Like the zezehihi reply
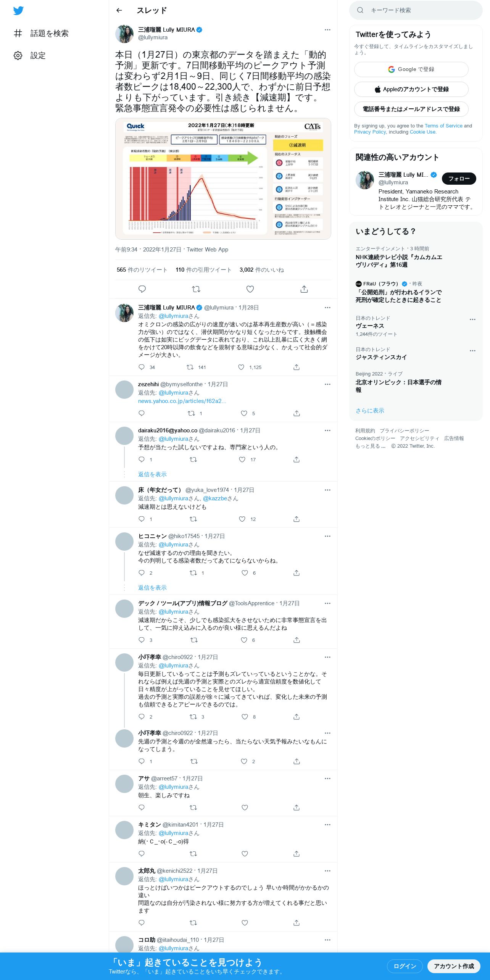Image resolution: width=490 pixels, height=980 pixels. point(244,413)
